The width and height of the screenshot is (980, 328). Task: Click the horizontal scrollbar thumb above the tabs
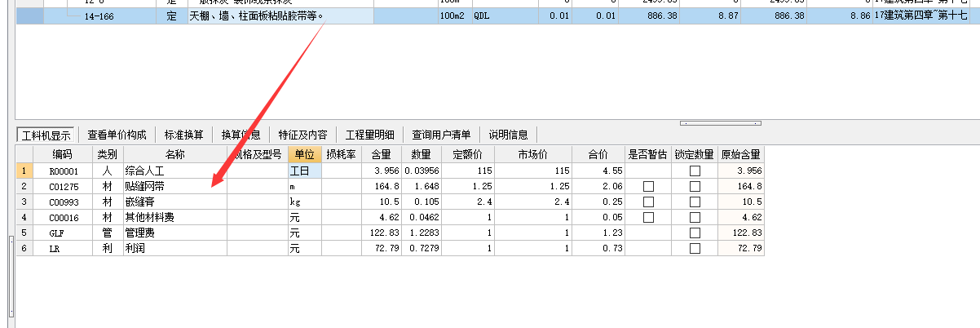pyautogui.click(x=721, y=123)
